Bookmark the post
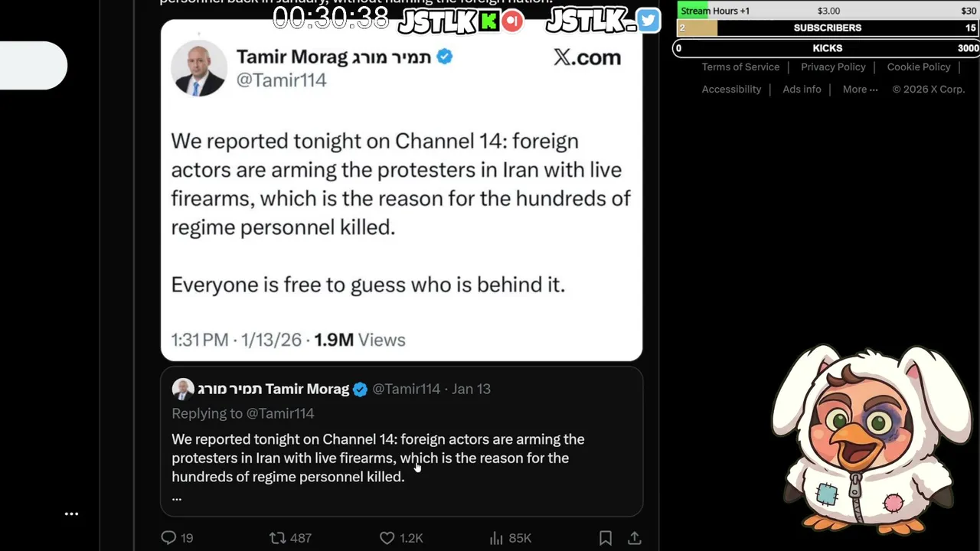The image size is (980, 551). point(606,538)
